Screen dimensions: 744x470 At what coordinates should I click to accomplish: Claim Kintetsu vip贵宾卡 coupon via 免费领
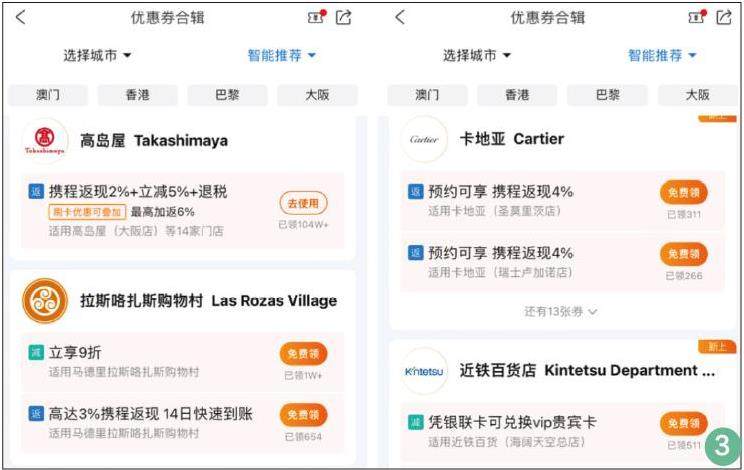[683, 423]
